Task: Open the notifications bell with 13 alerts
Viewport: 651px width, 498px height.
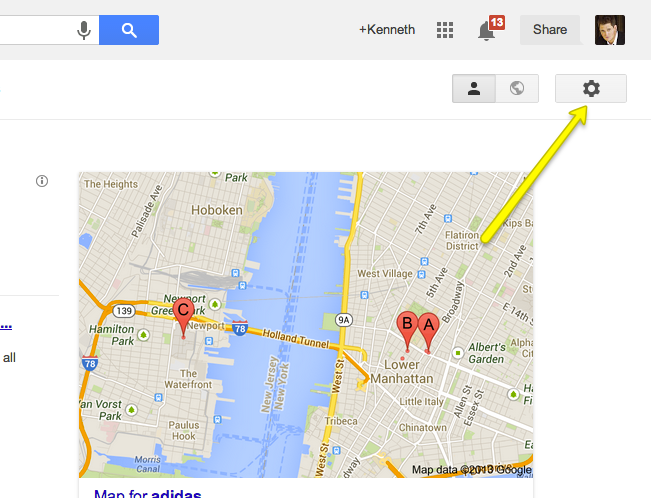Action: pyautogui.click(x=489, y=29)
